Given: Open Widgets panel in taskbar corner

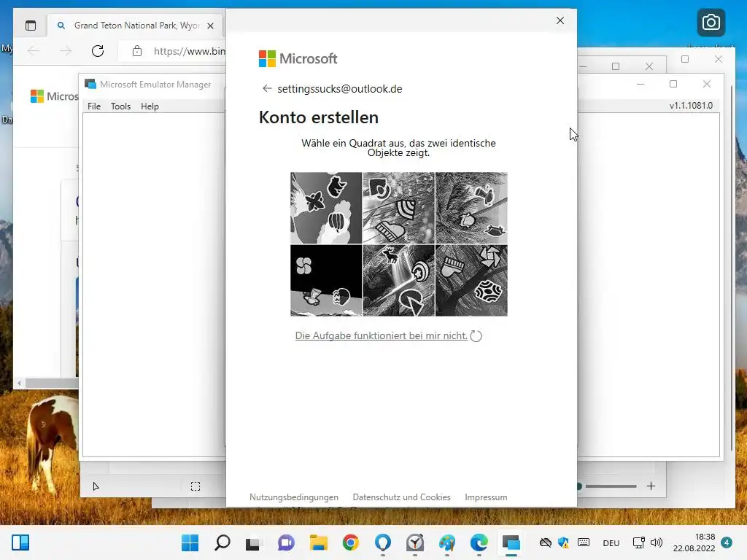Looking at the screenshot, I should [20, 542].
